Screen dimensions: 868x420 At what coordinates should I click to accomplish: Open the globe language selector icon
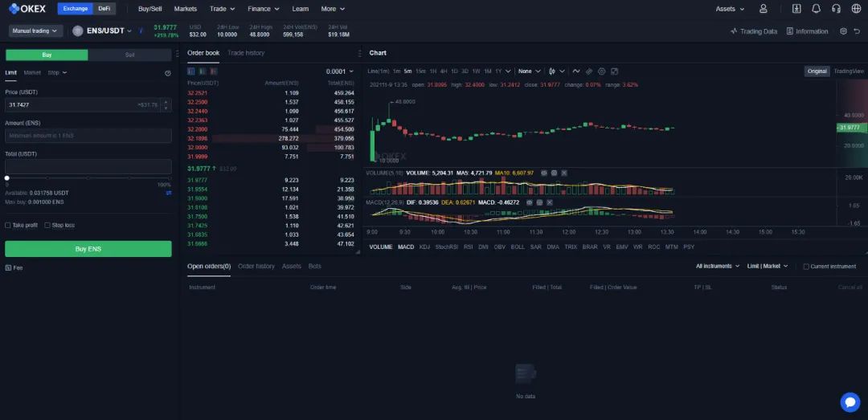click(x=856, y=9)
